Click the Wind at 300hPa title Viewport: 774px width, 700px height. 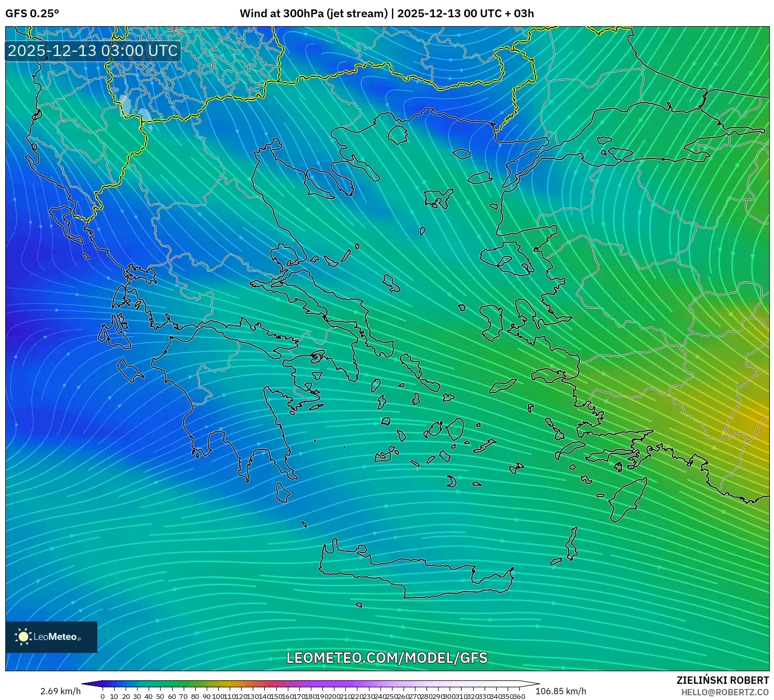pos(316,14)
